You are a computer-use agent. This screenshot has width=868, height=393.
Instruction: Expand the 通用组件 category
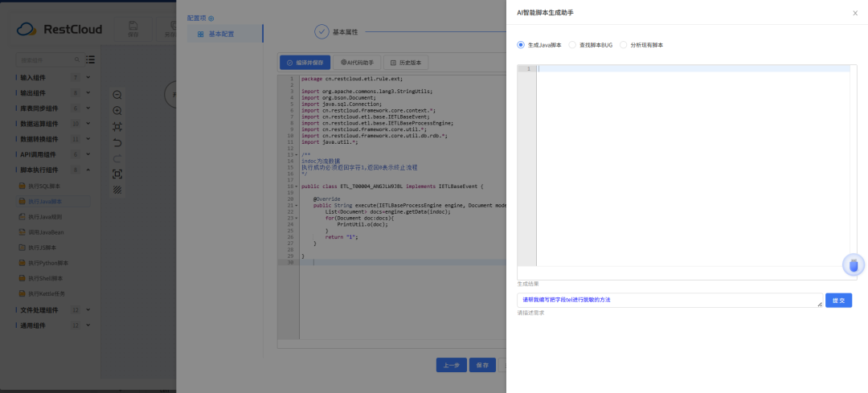88,325
